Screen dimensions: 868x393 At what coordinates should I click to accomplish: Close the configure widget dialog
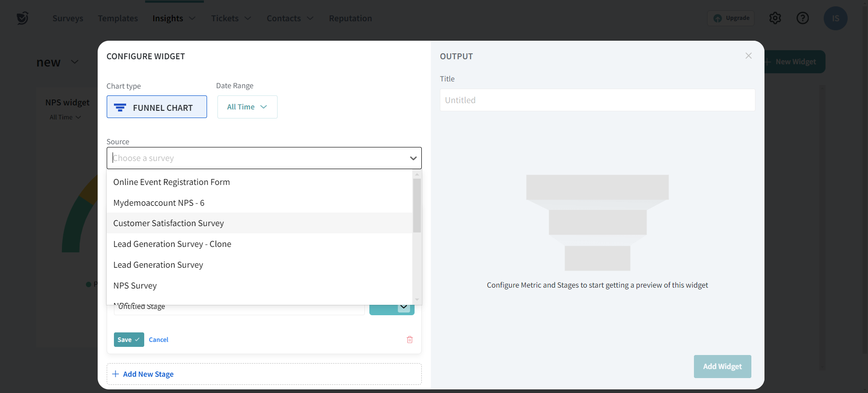(749, 56)
